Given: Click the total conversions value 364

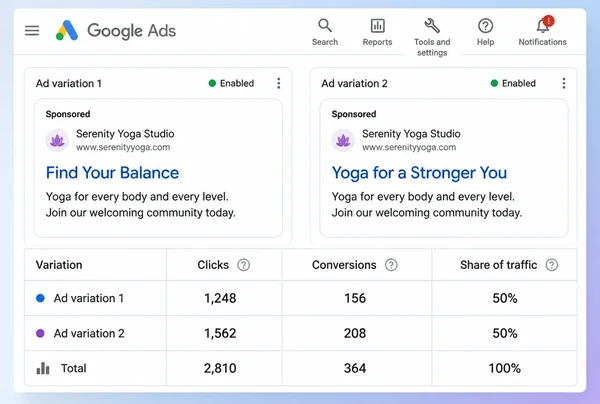Looking at the screenshot, I should tap(355, 368).
